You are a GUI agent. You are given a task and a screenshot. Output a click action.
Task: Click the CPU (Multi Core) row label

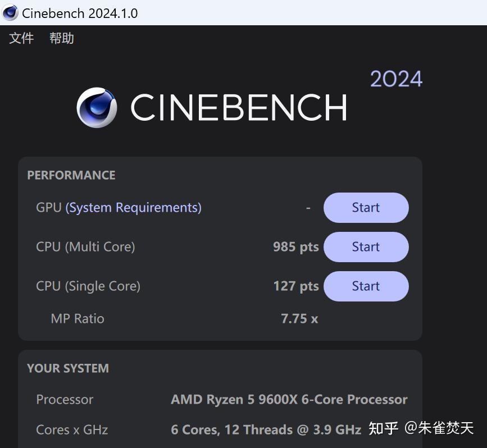pyautogui.click(x=85, y=246)
